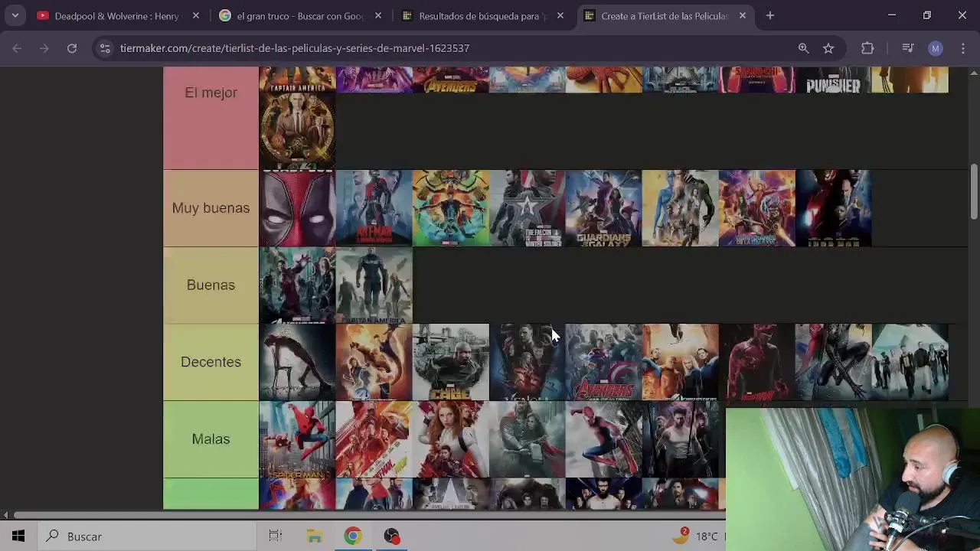Viewport: 980px width, 551px height.
Task: Open the Windows Start menu
Action: (x=18, y=536)
